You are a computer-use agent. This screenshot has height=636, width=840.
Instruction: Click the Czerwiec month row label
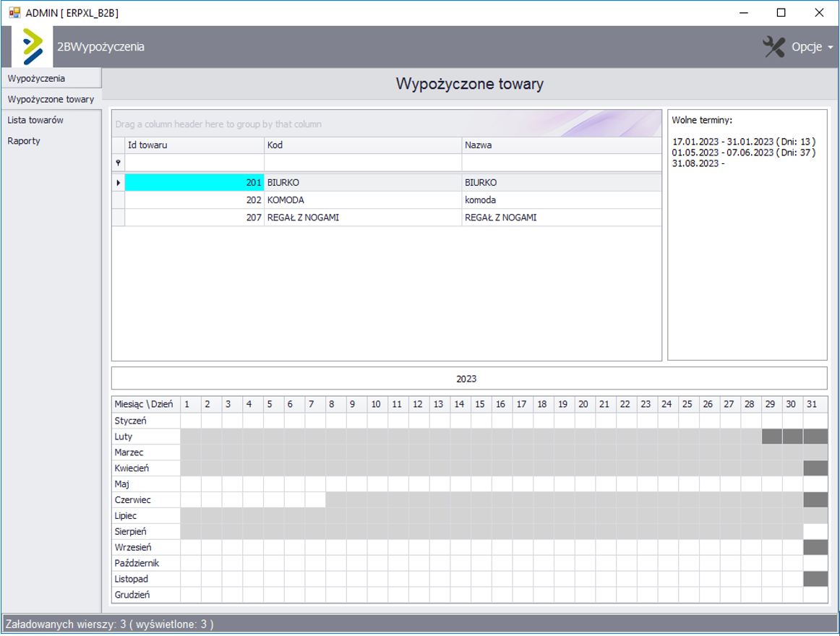[x=146, y=500]
